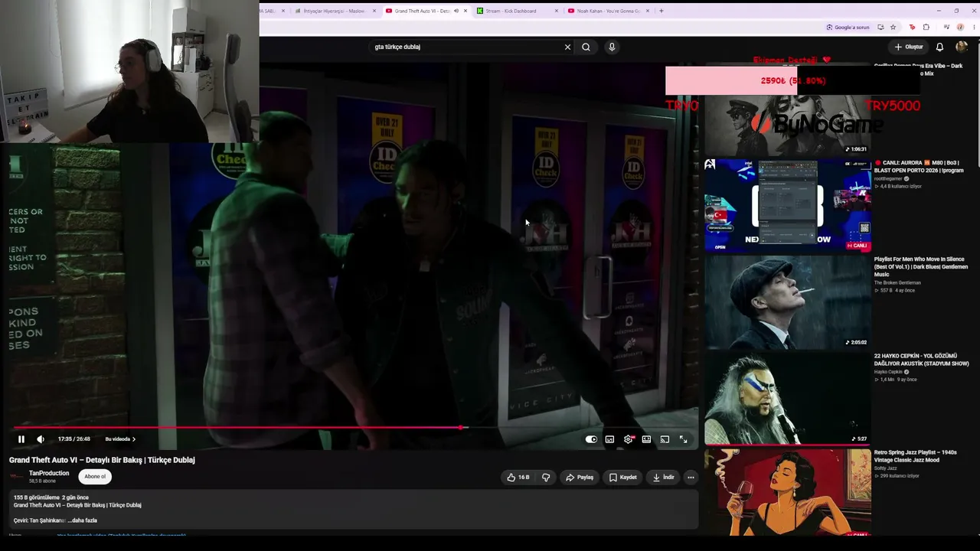
Task: Open the Playlist For Men thumbnail
Action: (x=788, y=302)
